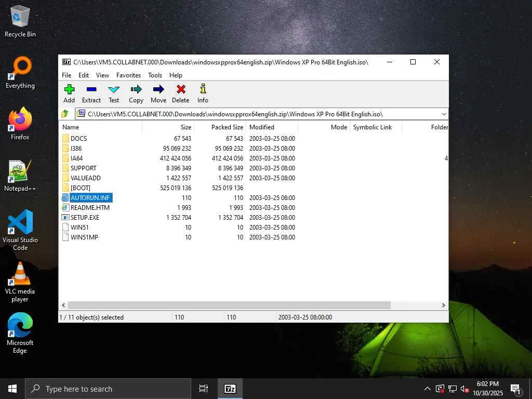The height and width of the screenshot is (399, 532).
Task: Click the Move toolbar icon
Action: [158, 89]
